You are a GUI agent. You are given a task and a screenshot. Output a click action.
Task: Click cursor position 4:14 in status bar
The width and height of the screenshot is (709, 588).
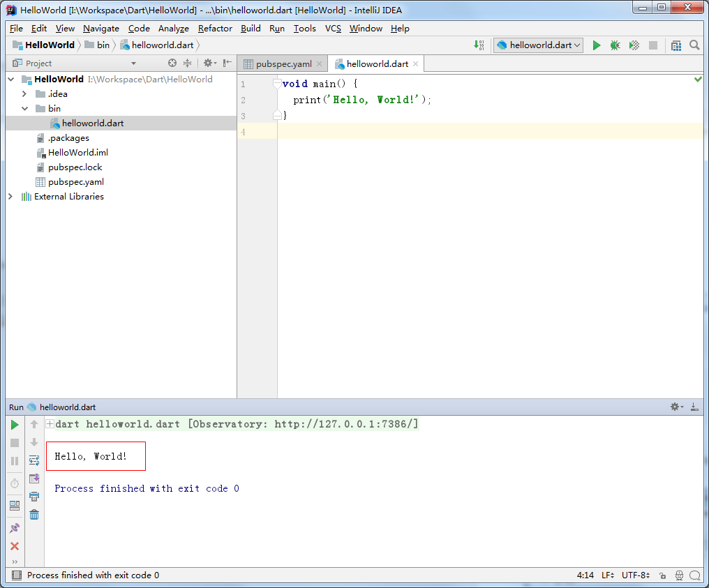click(x=585, y=575)
